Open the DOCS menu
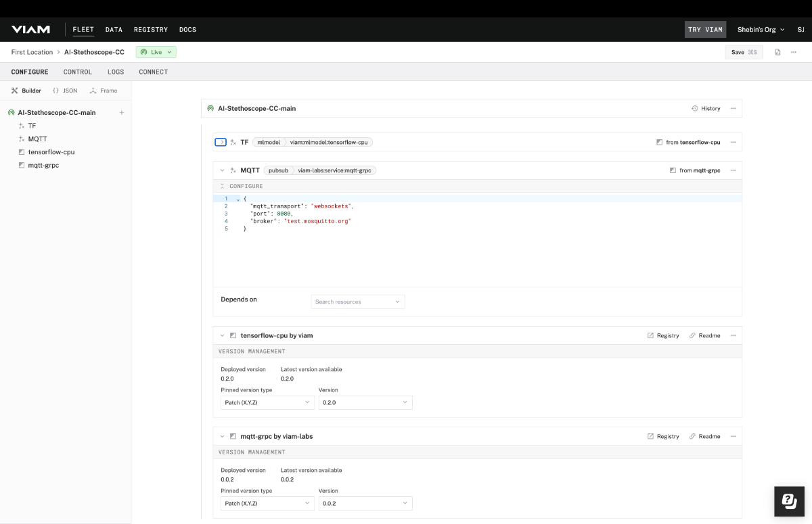The width and height of the screenshot is (812, 524). click(x=187, y=30)
